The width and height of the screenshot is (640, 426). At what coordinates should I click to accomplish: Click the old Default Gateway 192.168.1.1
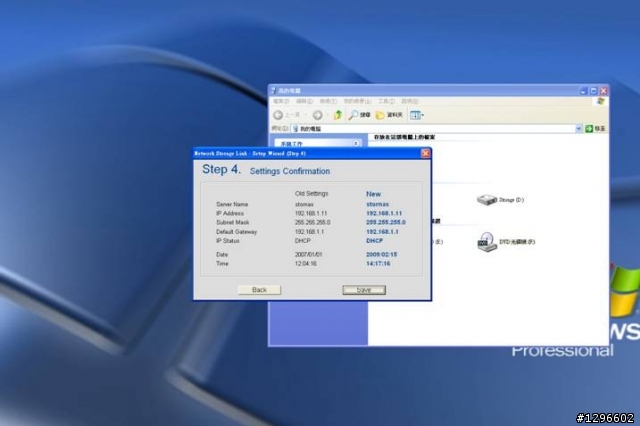click(309, 232)
